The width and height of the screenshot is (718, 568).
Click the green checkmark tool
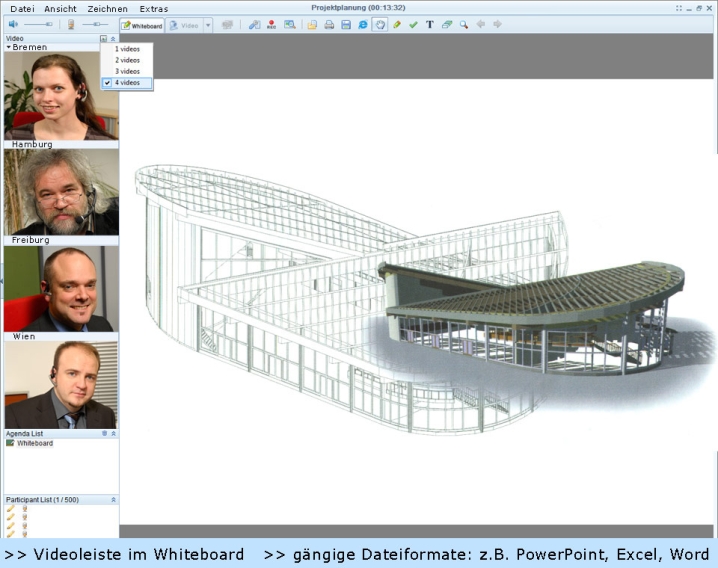coord(413,25)
